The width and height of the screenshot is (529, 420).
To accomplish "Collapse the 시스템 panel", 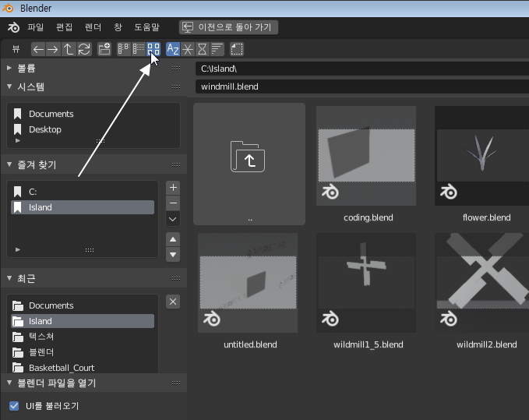I will click(9, 86).
